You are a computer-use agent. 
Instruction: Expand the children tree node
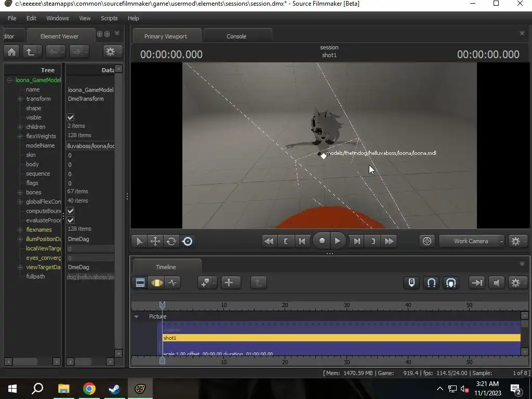coord(20,127)
